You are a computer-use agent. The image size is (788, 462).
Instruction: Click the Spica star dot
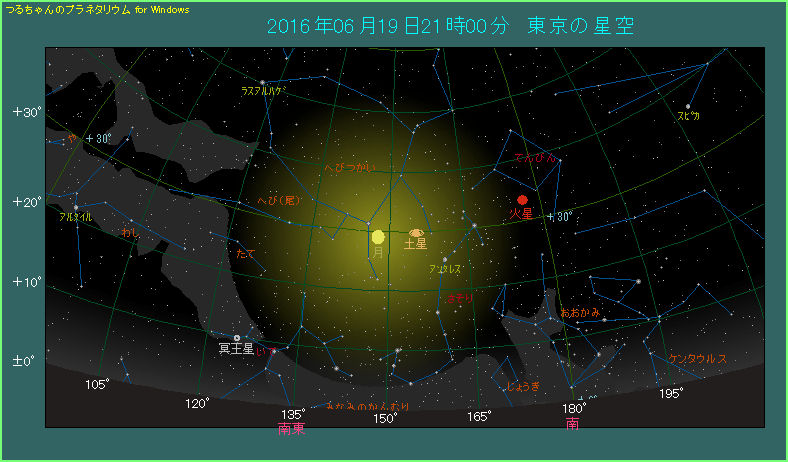tap(688, 106)
